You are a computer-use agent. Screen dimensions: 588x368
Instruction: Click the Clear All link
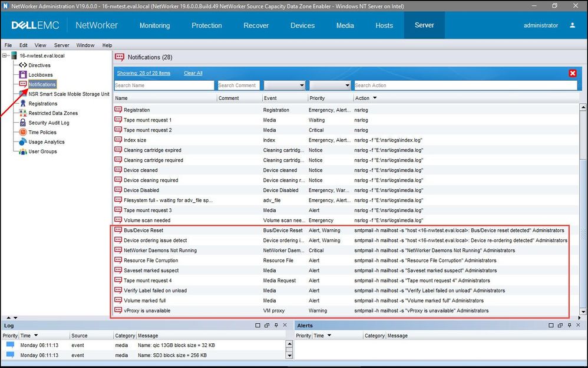click(x=193, y=73)
